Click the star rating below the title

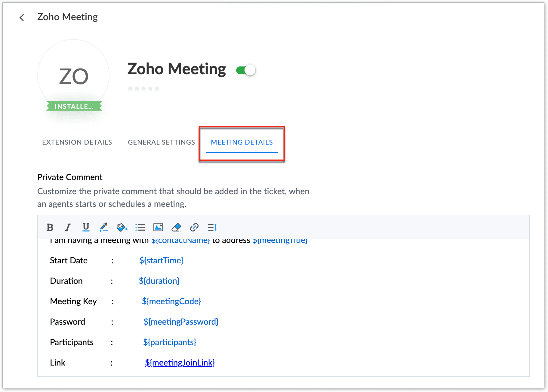(x=143, y=88)
